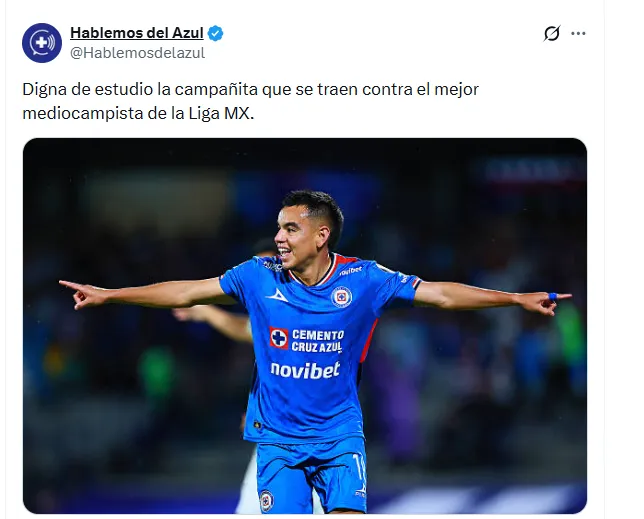This screenshot has height=519, width=644.
Task: Click the player's smiling face
Action: point(297,236)
